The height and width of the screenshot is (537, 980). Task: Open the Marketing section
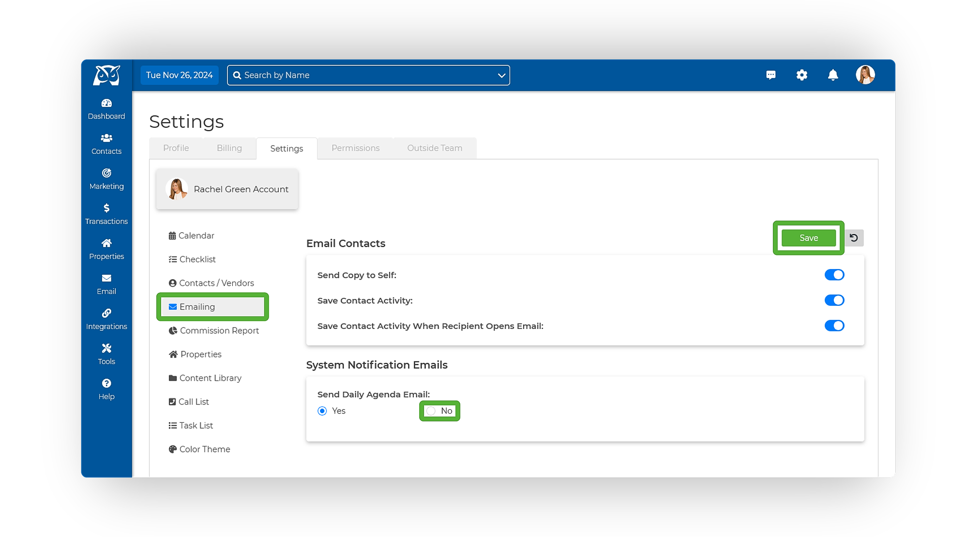pyautogui.click(x=106, y=179)
